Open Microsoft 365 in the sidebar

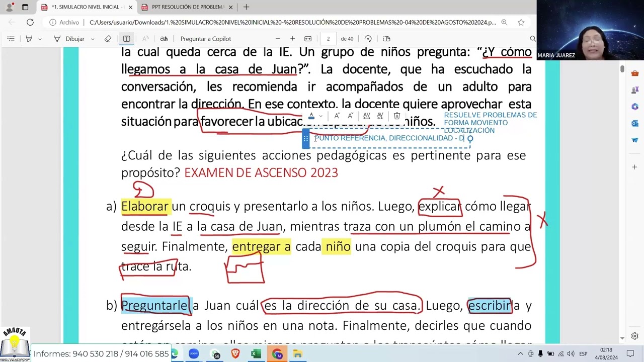tap(635, 107)
